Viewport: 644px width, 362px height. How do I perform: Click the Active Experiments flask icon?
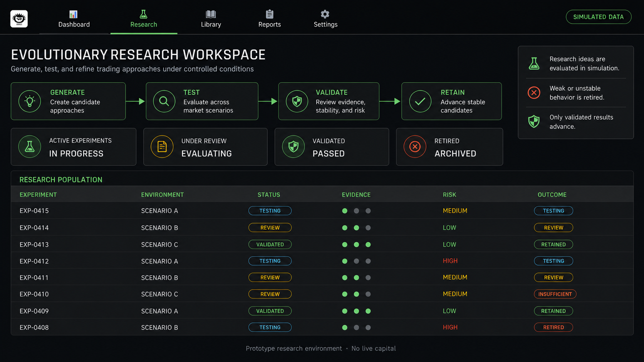click(30, 147)
